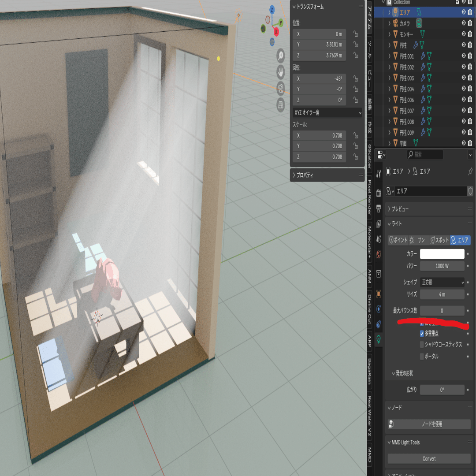Toggle the 多重重点 checkbox
The height and width of the screenshot is (476, 476).
422,333
